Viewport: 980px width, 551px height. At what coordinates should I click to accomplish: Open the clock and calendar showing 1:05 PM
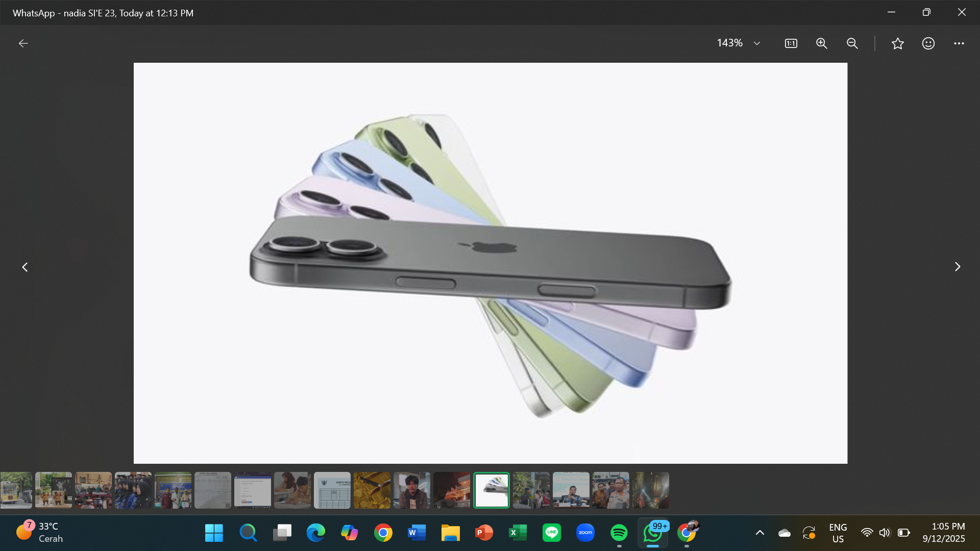pos(944,533)
